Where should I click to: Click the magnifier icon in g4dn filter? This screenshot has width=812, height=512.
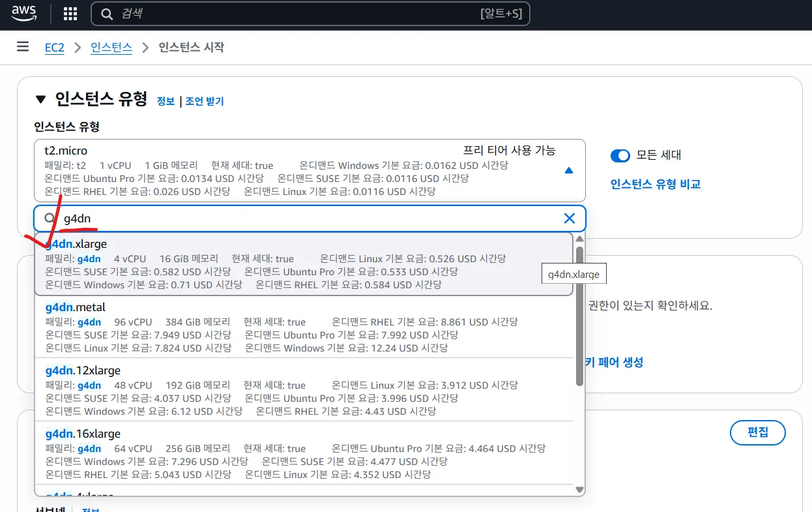pos(50,218)
